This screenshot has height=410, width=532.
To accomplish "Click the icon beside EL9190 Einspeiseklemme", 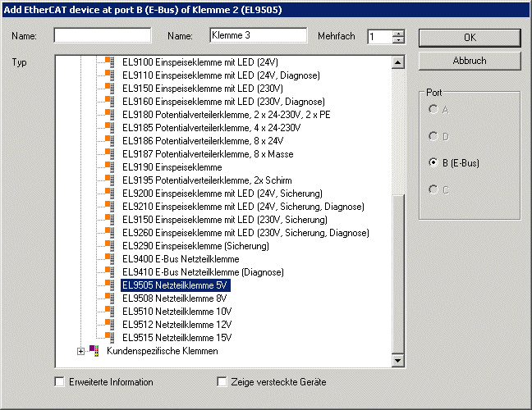I will [x=109, y=167].
